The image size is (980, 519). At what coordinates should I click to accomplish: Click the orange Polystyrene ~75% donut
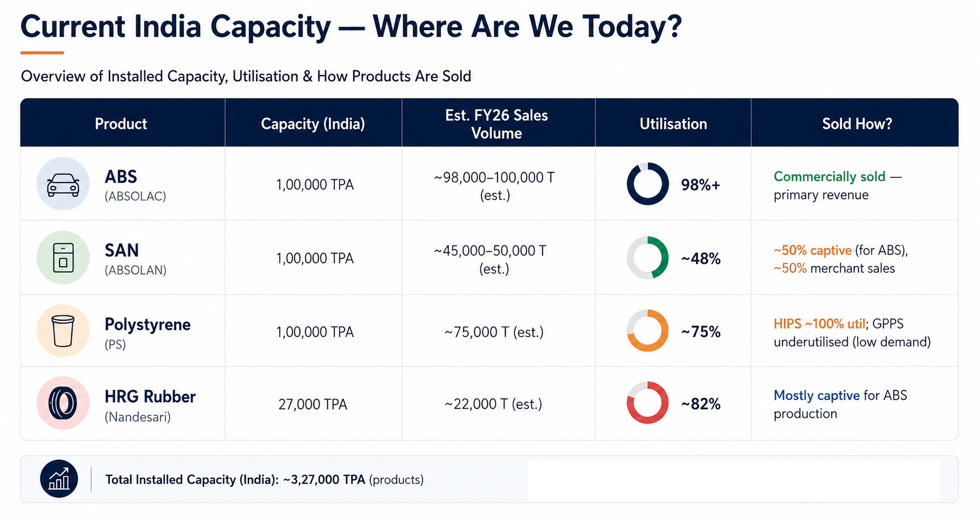tap(648, 331)
